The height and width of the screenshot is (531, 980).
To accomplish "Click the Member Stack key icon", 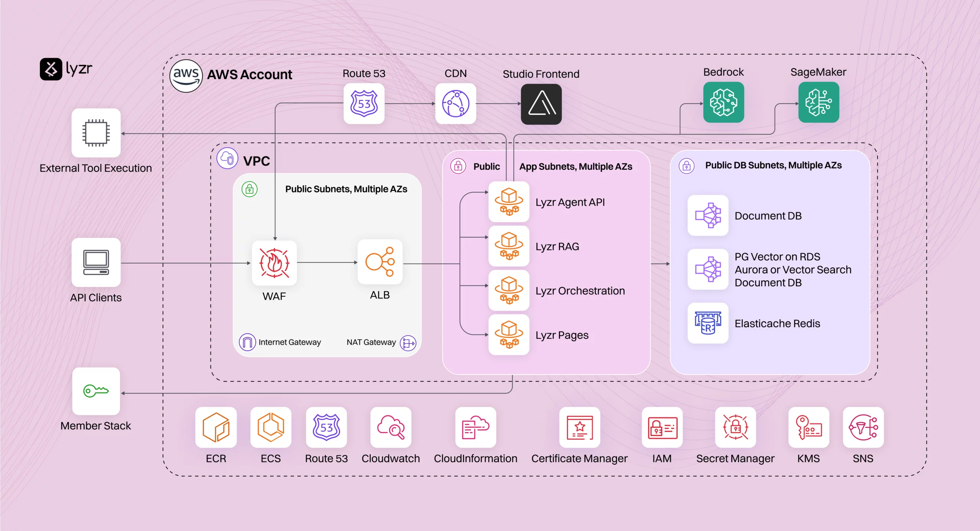I will click(96, 391).
